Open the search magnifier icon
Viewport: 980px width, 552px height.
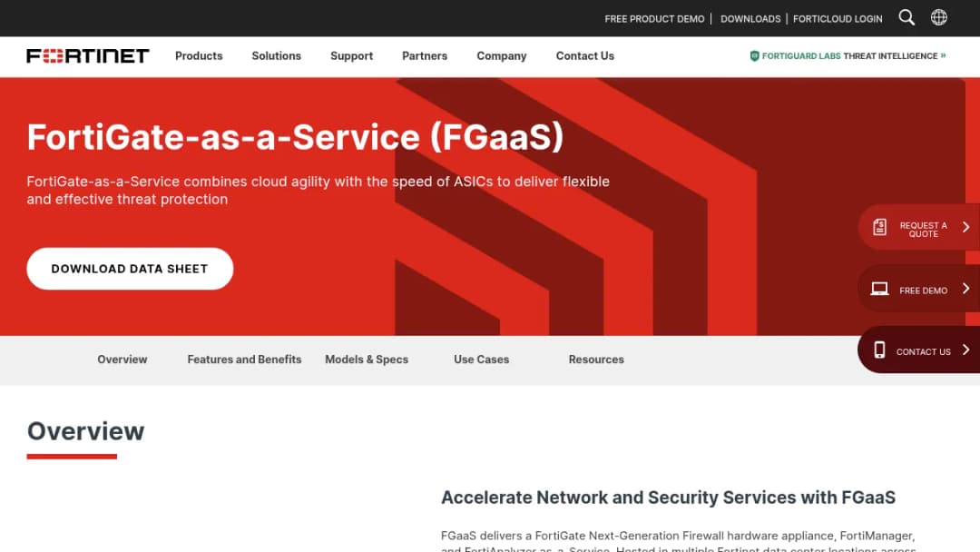click(906, 17)
